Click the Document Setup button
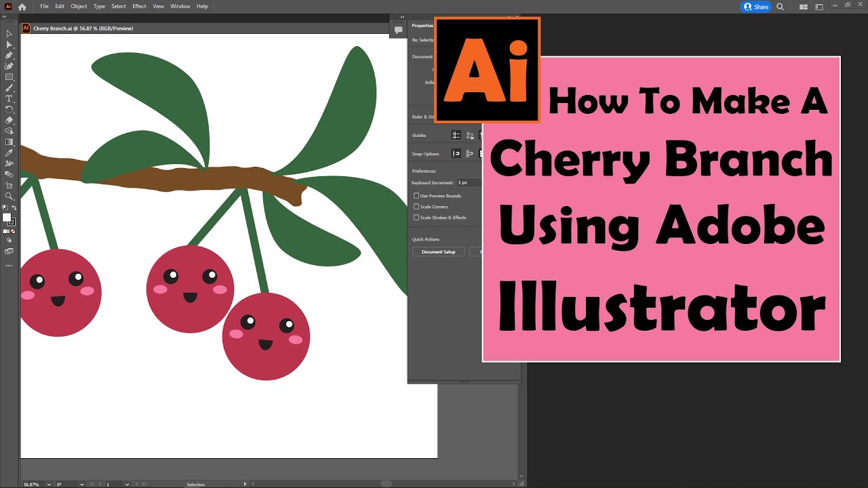 438,251
